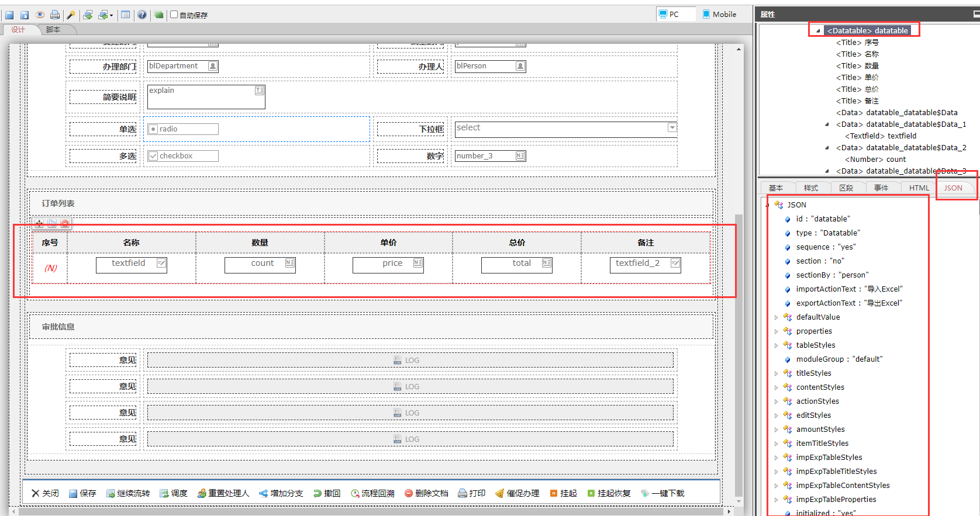Viewport: 980px width, 516px height.
Task: Select the Title 序号 tree item
Action: coord(857,43)
